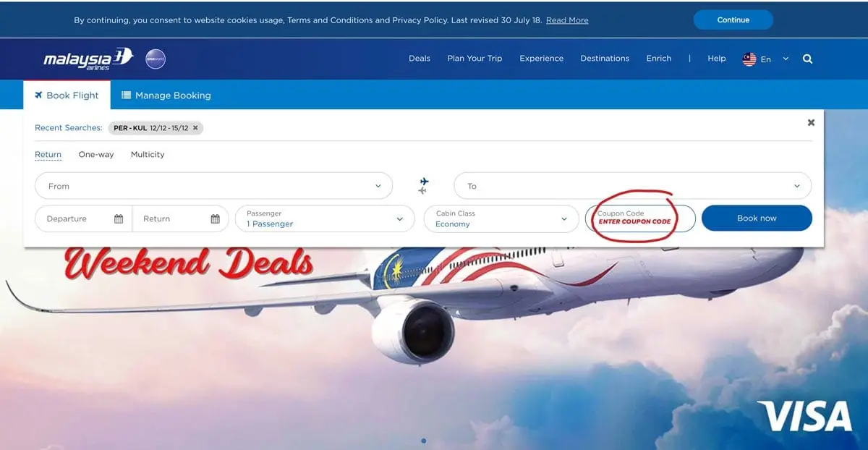Select the Return trip type

pos(48,154)
